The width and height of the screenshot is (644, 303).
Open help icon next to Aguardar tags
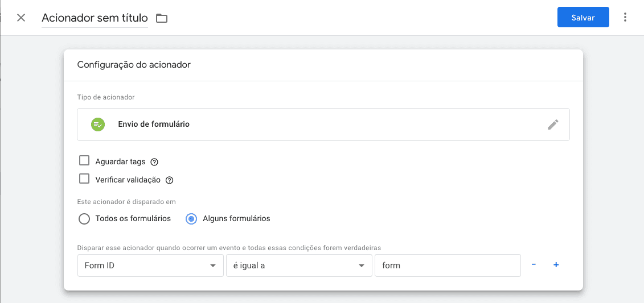coord(154,162)
